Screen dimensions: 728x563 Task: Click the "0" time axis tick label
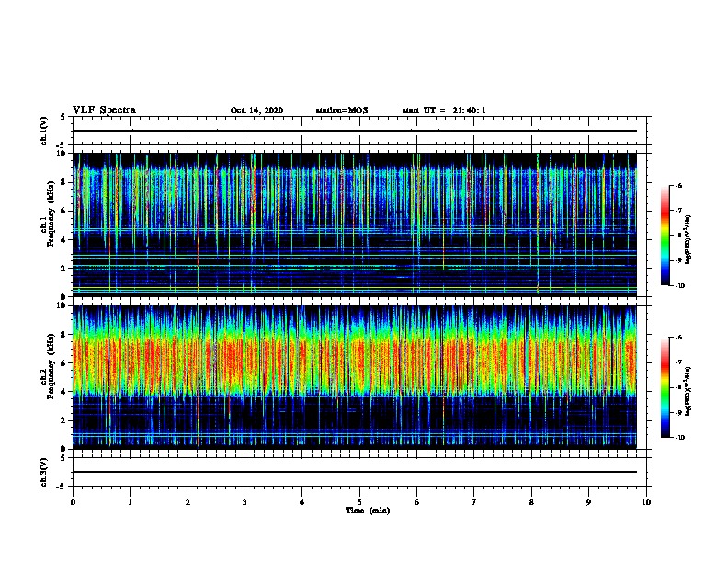coord(73,502)
